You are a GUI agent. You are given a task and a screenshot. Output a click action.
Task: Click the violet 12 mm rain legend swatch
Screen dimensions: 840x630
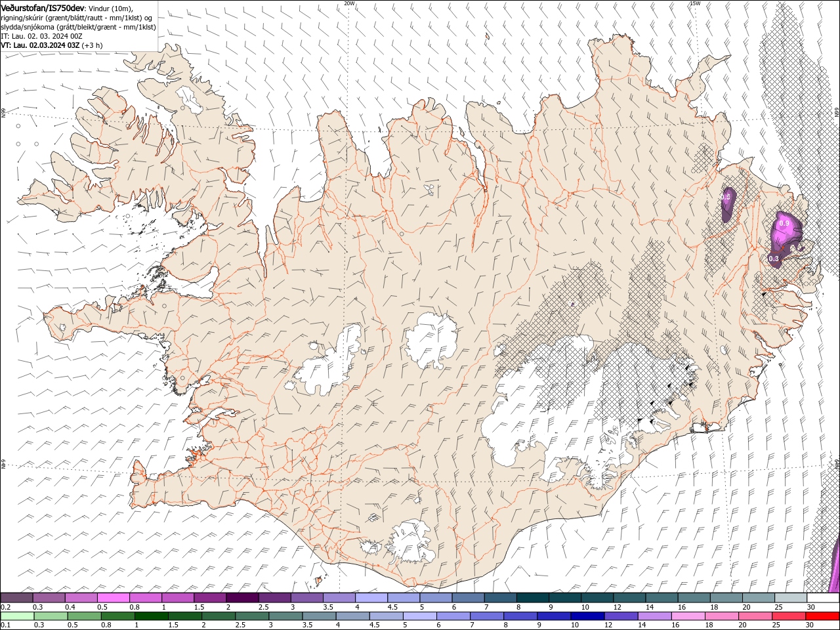(621, 616)
